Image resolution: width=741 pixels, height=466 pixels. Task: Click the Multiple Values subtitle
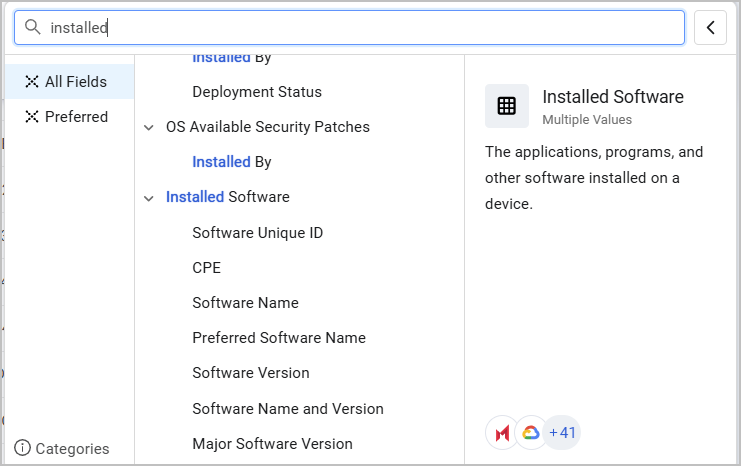[587, 120]
